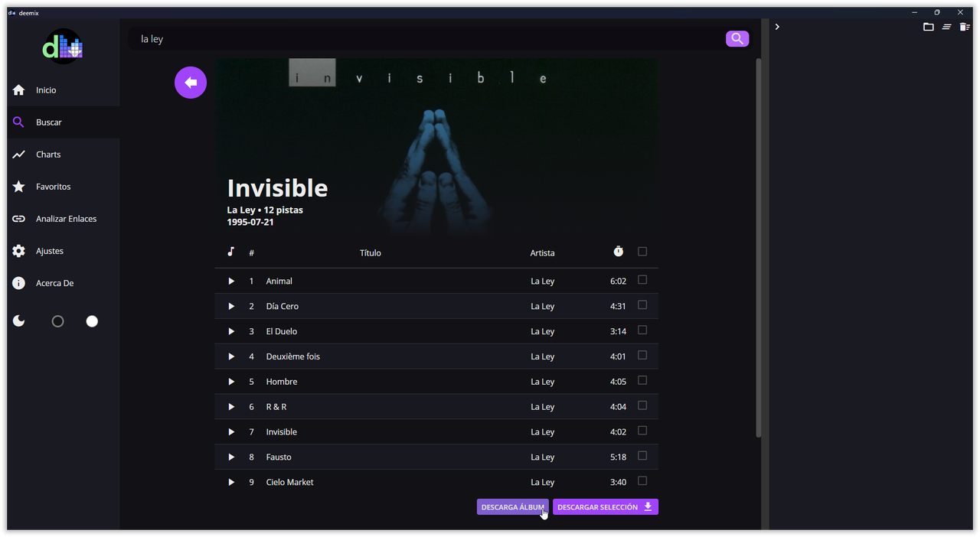Click the Descargar Selección button

[606, 507]
